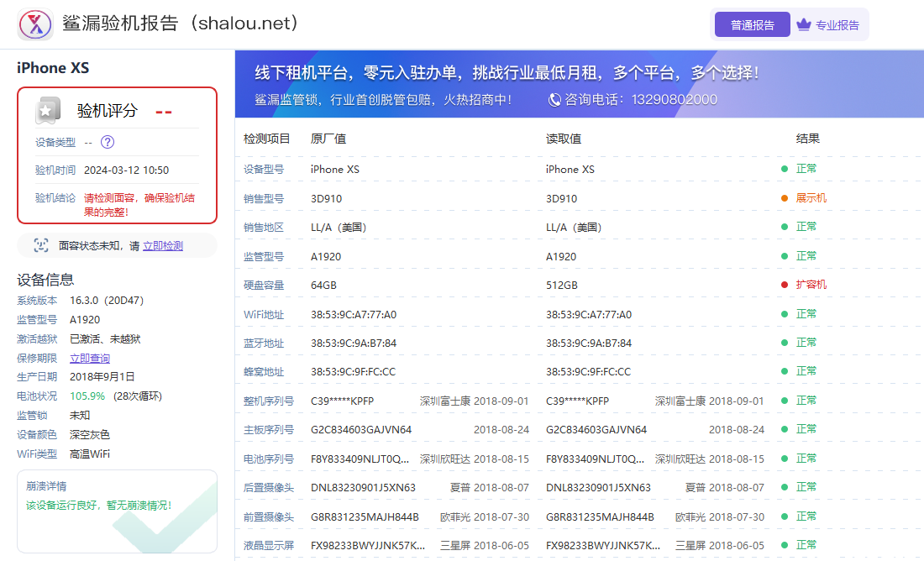The image size is (924, 561).
Task: Select production date 2018年9月1日
Action: pyautogui.click(x=102, y=376)
